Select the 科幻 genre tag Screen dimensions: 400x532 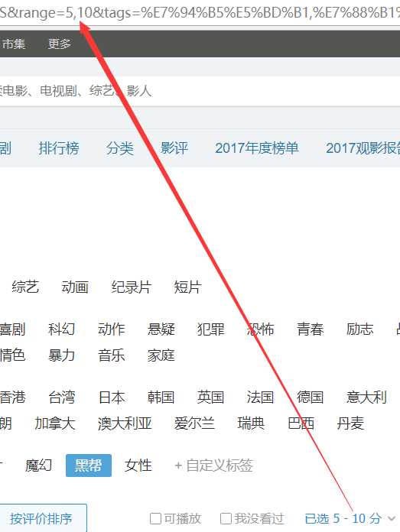coord(61,329)
